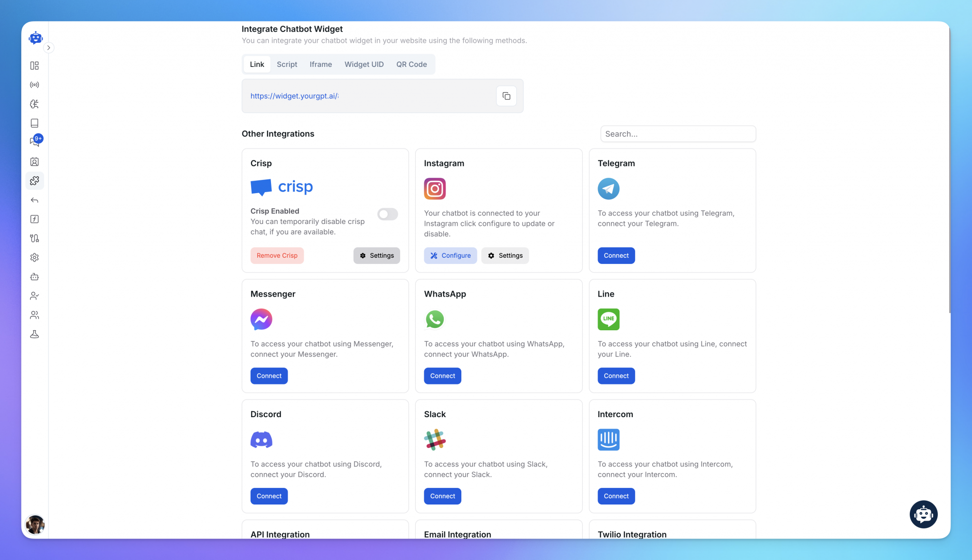Open the settings gear in the sidebar
The width and height of the screenshot is (972, 560).
[x=34, y=257]
